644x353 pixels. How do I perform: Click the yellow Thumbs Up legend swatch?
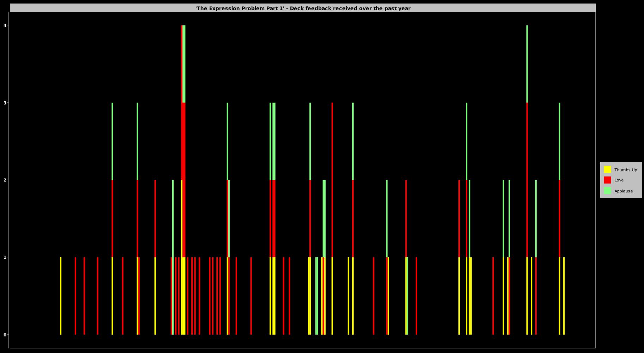click(607, 169)
